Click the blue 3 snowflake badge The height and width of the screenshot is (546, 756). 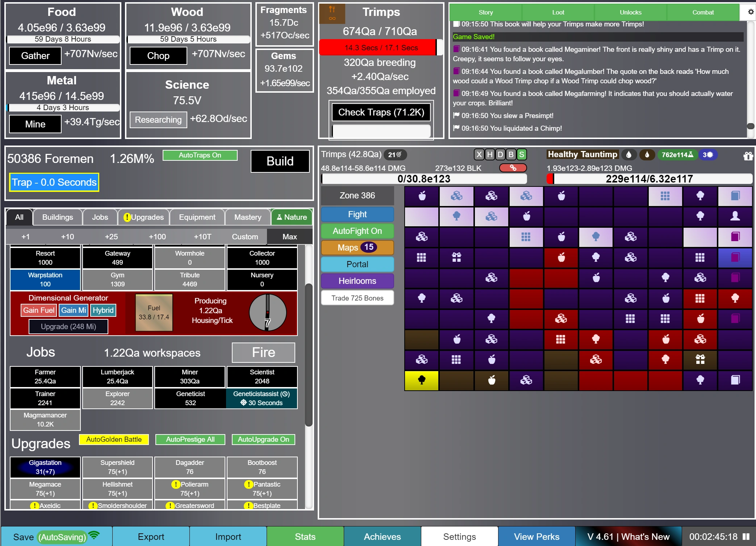point(708,155)
